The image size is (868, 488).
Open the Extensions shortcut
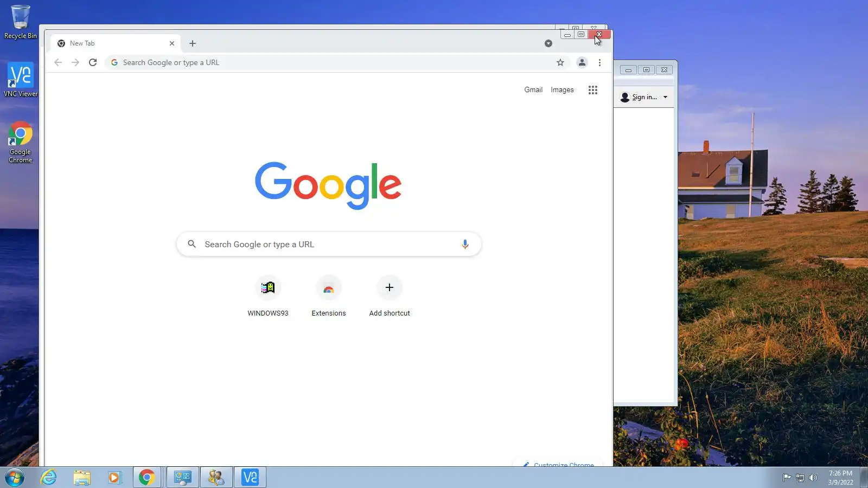[329, 296]
